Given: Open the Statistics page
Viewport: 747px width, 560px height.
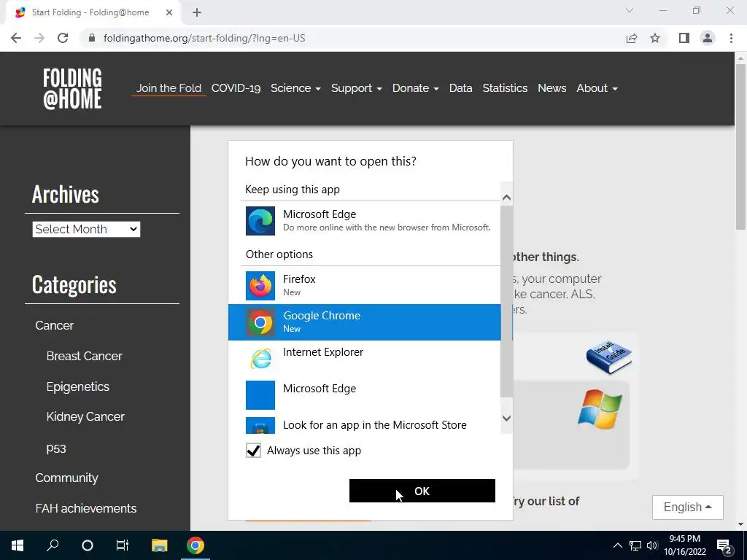Looking at the screenshot, I should click(x=505, y=88).
